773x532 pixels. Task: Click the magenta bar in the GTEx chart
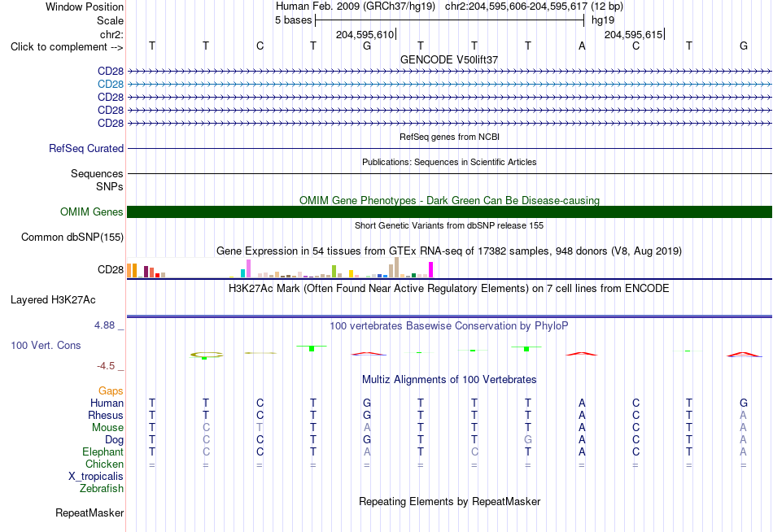(x=431, y=270)
